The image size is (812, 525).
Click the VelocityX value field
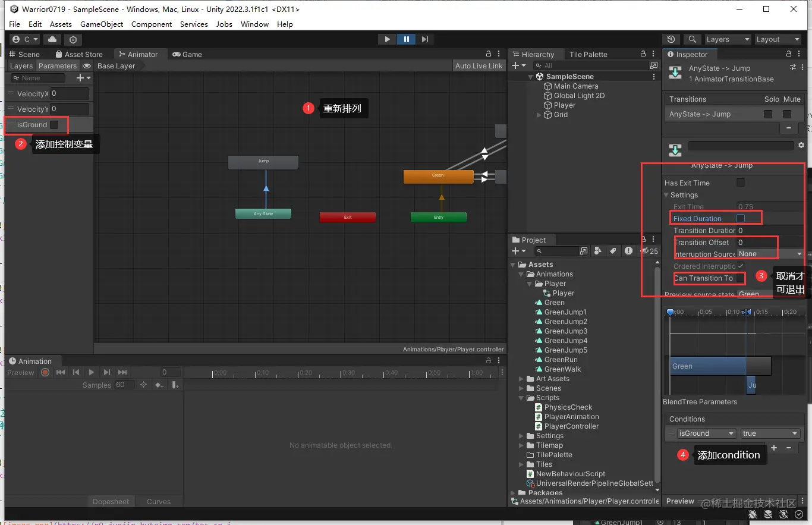tap(70, 93)
